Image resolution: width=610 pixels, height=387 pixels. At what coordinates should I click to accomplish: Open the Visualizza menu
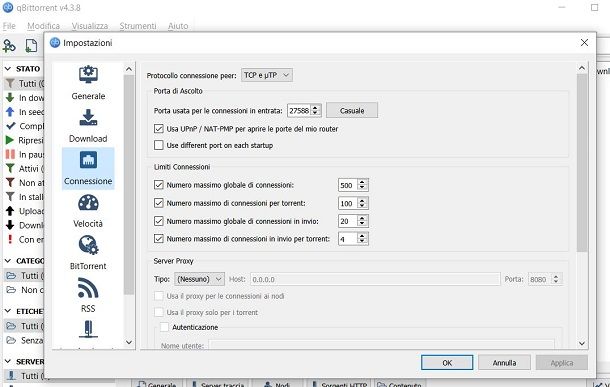90,26
